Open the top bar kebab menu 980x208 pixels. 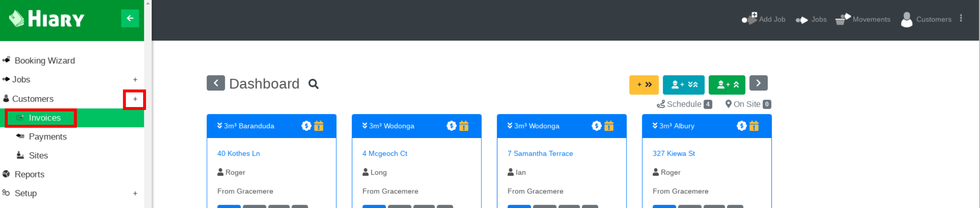(961, 18)
